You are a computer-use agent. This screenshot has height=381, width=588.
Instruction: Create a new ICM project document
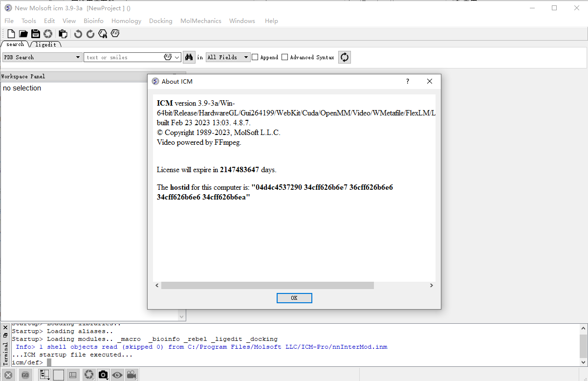pos(11,33)
